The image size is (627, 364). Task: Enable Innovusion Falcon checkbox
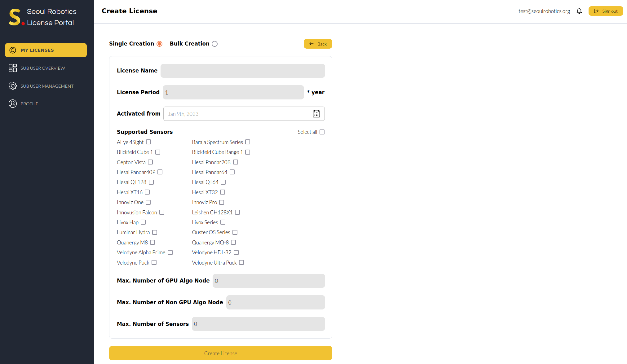point(162,212)
